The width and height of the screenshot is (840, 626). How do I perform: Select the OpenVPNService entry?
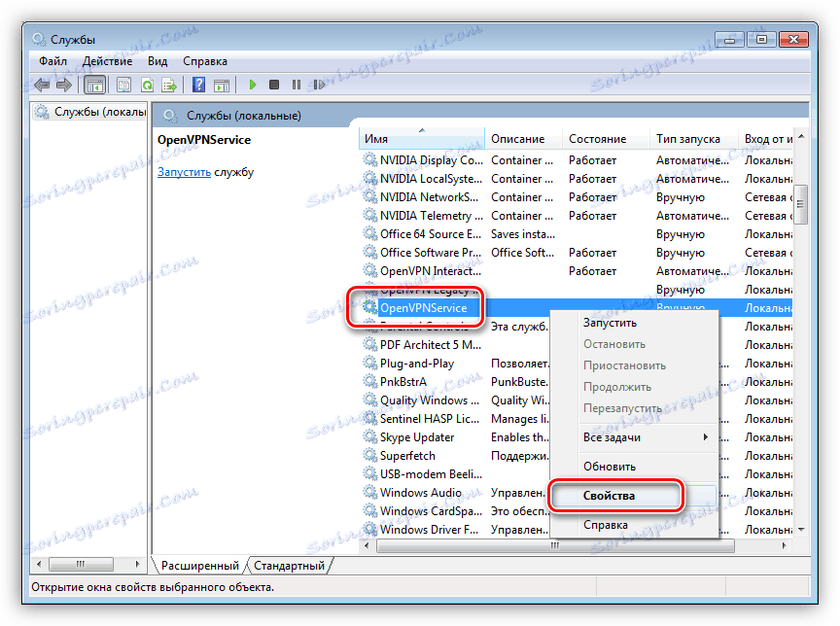(x=422, y=307)
